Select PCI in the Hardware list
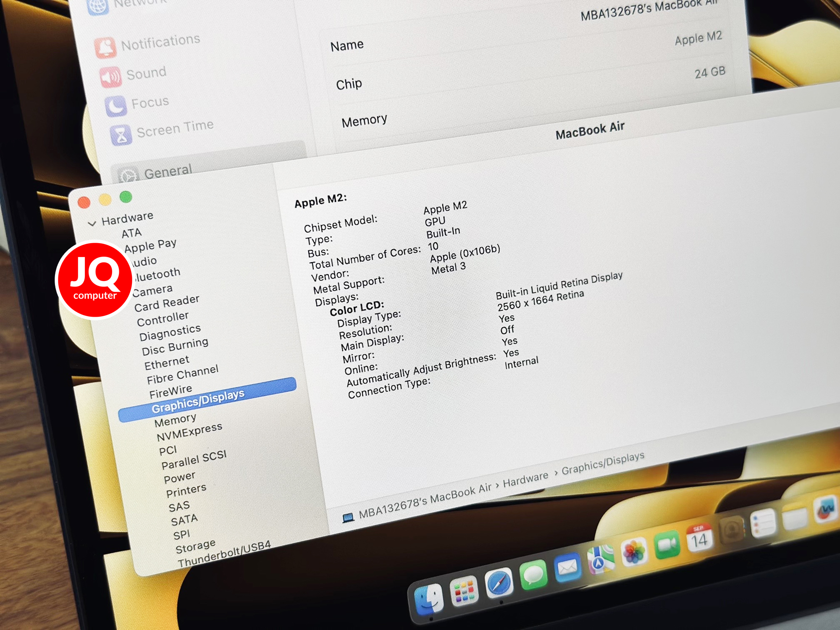840x630 pixels. pos(168,451)
